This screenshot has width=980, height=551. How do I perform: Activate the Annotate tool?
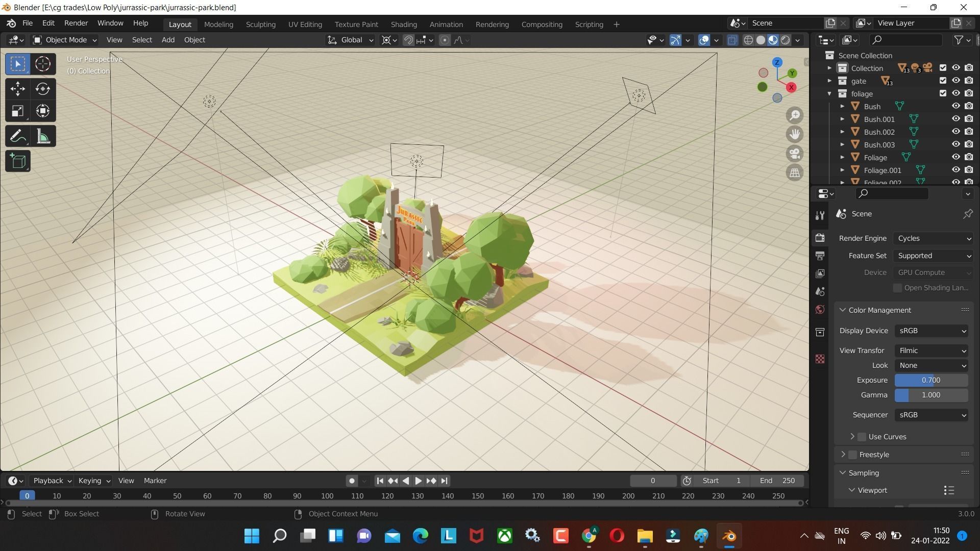coord(18,136)
